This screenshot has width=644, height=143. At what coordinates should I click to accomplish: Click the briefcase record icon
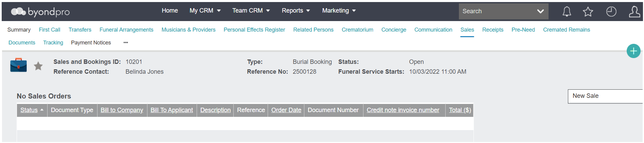18,65
